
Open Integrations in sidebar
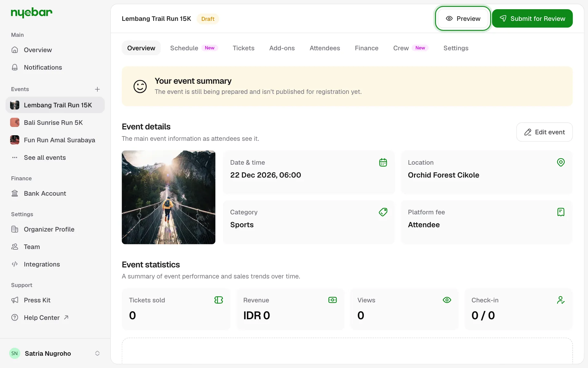(x=55, y=264)
